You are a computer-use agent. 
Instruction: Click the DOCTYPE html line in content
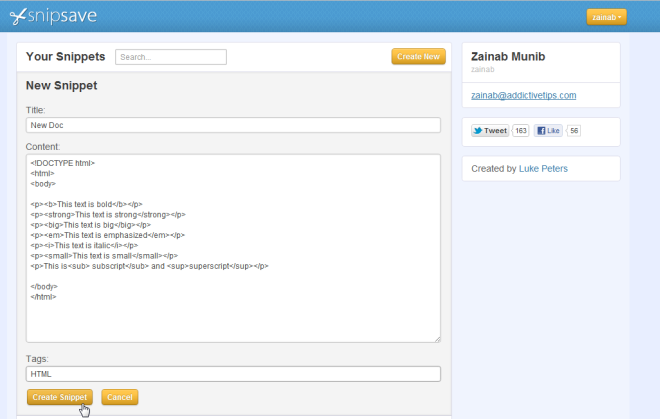click(63, 163)
